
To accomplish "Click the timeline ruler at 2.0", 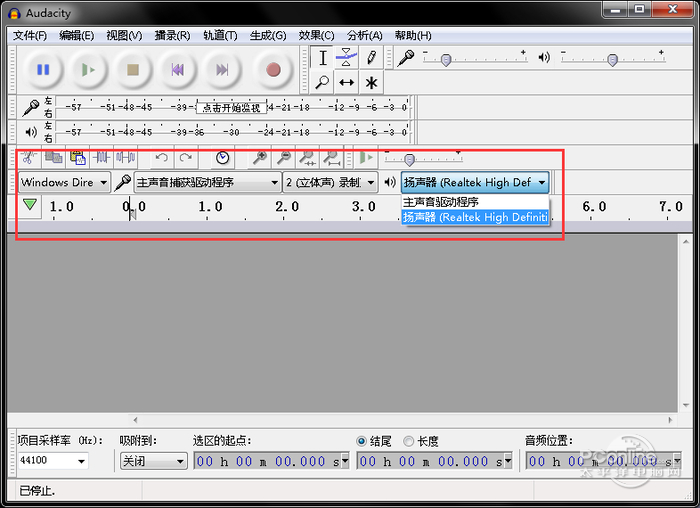I will (287, 207).
